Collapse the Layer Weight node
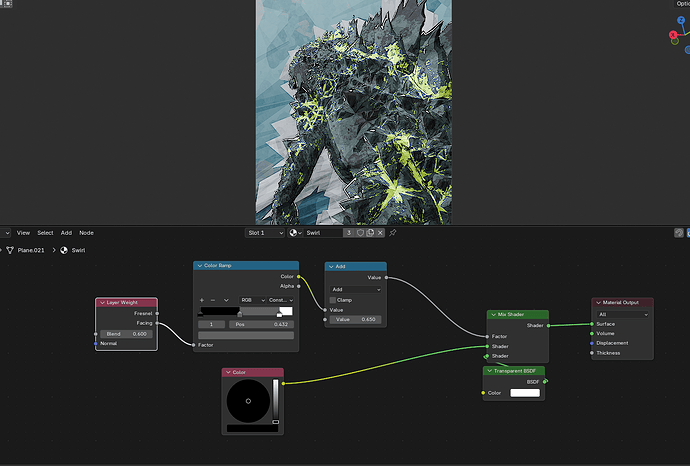This screenshot has width=690, height=466. click(x=102, y=302)
